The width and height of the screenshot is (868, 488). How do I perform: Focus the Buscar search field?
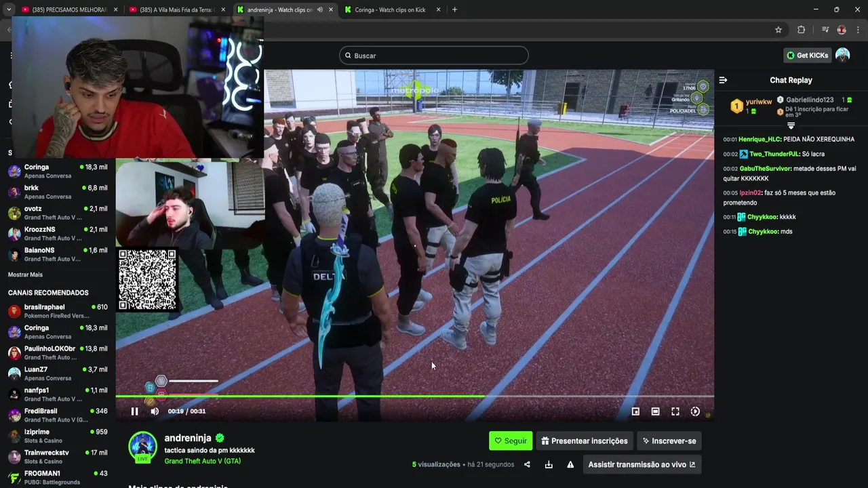click(x=434, y=56)
